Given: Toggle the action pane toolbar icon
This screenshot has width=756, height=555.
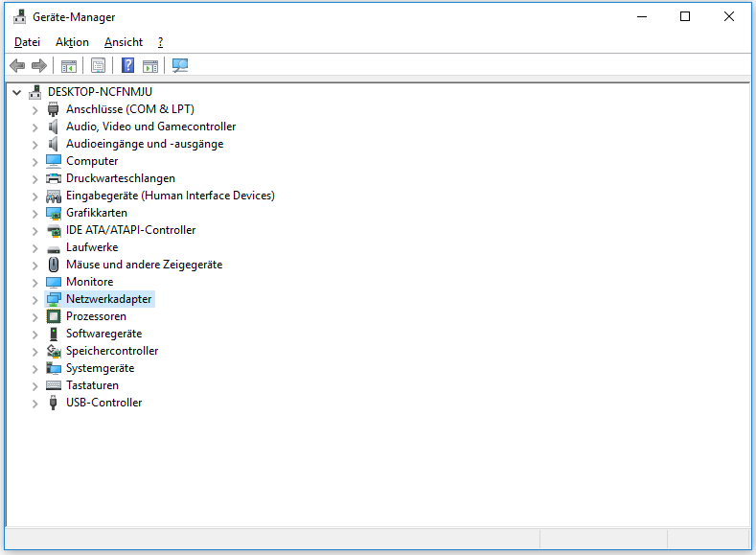Looking at the screenshot, I should 150,65.
